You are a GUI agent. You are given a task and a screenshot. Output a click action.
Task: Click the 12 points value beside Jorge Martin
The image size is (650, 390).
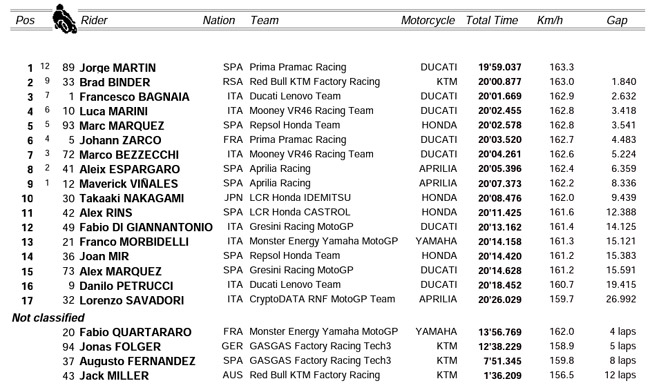tap(45, 66)
